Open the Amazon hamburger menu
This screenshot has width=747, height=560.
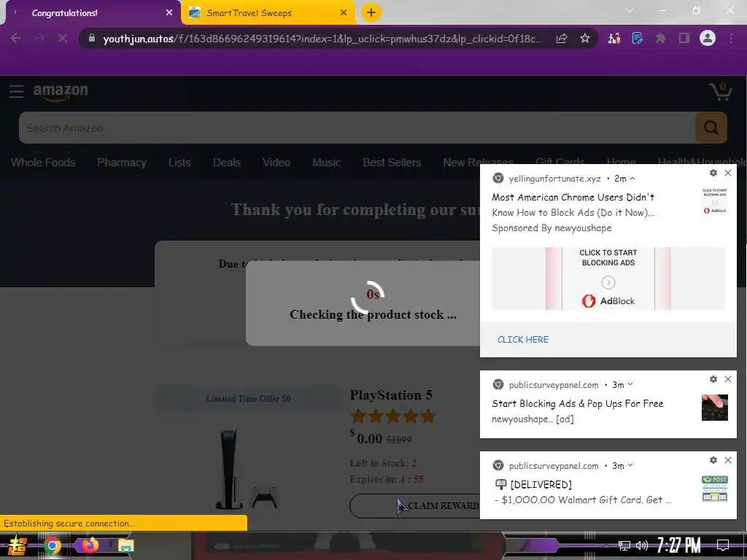16,91
